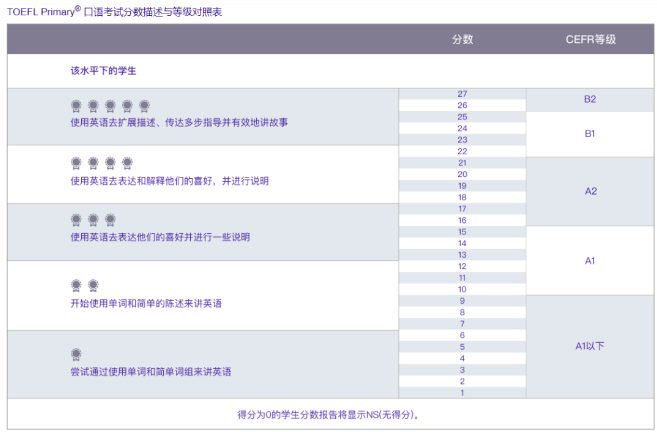Click score cell 3

click(462, 370)
